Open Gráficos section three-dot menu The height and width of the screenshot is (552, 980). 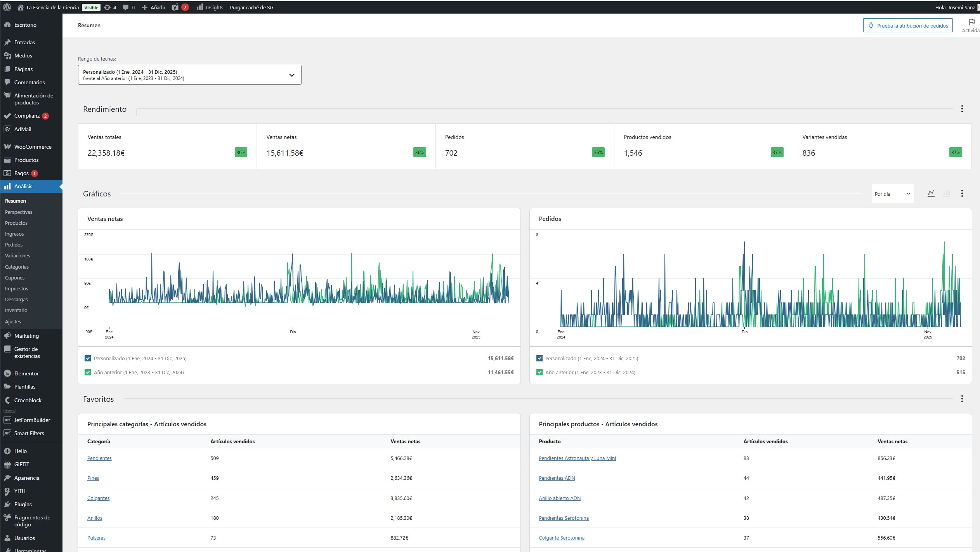click(x=962, y=193)
